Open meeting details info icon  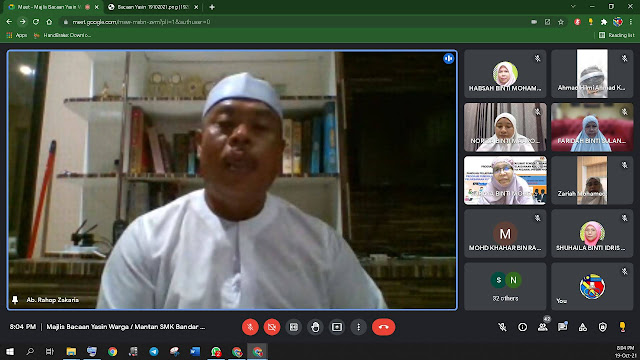[522, 327]
